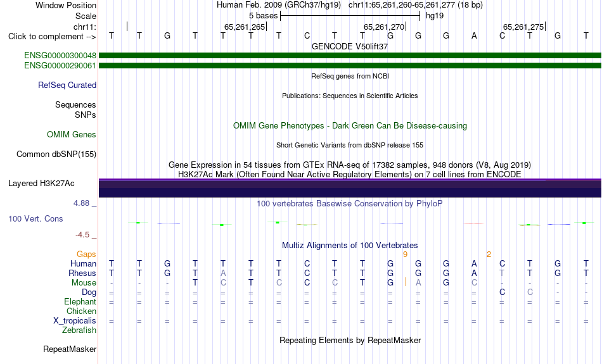Select the green ENSG00000300048 gene bar
Screen dimensions: 602x364
(x=350, y=56)
